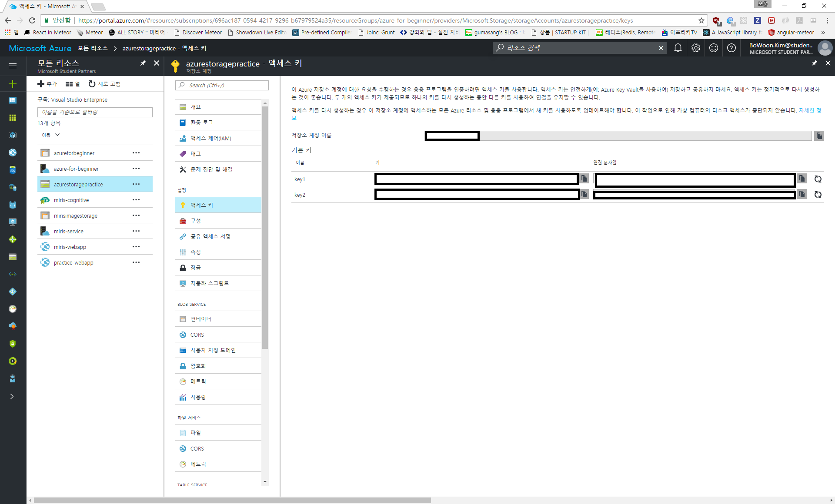
Task: Click the green plus new resource icon
Action: coord(13,84)
